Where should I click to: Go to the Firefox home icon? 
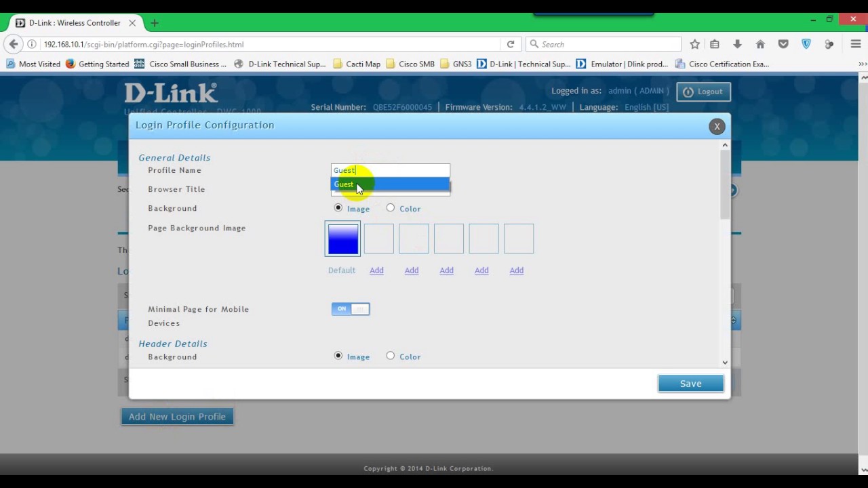pyautogui.click(x=760, y=44)
